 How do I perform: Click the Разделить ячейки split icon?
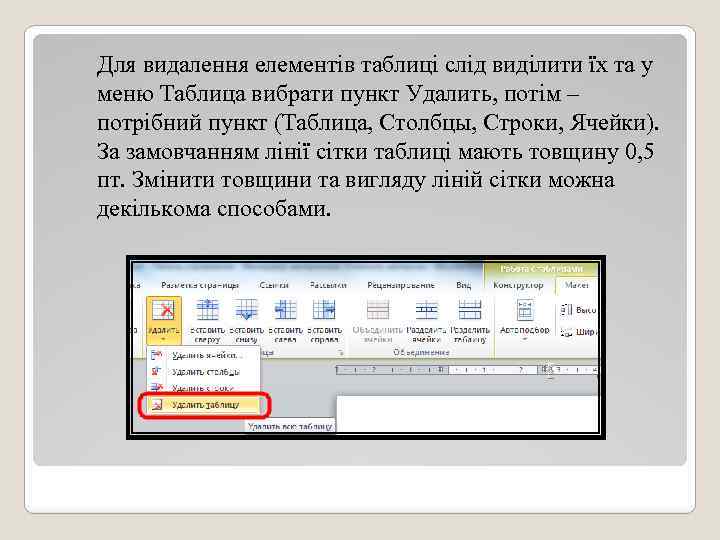tap(427, 310)
